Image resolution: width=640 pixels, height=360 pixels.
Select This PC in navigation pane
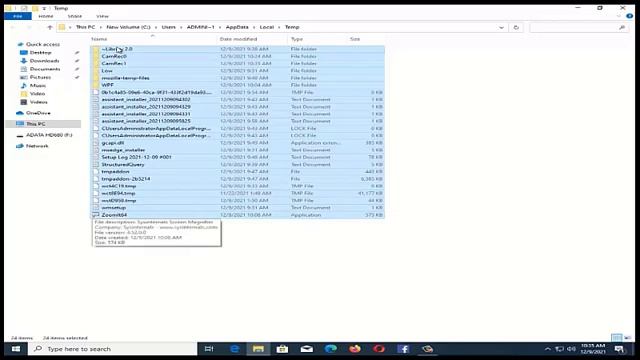click(x=36, y=124)
